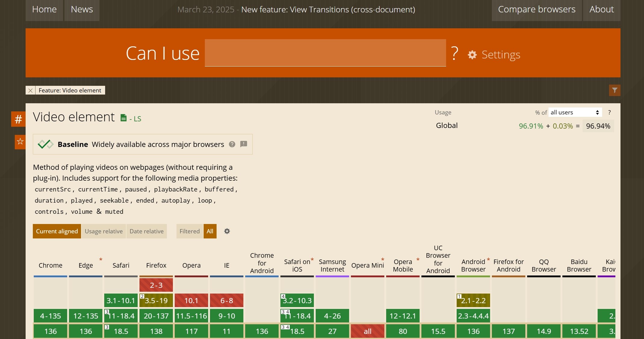644x339 pixels.
Task: Click the QQ Browser column header
Action: pyautogui.click(x=544, y=266)
